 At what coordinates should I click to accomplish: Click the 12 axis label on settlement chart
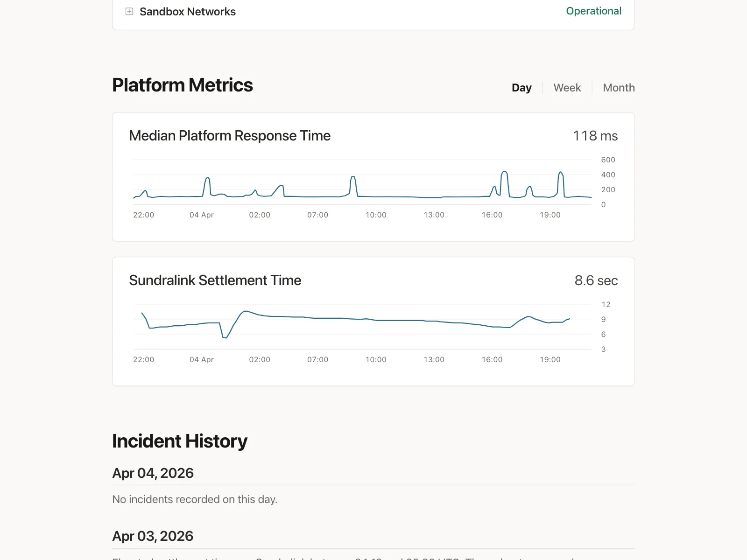[606, 304]
